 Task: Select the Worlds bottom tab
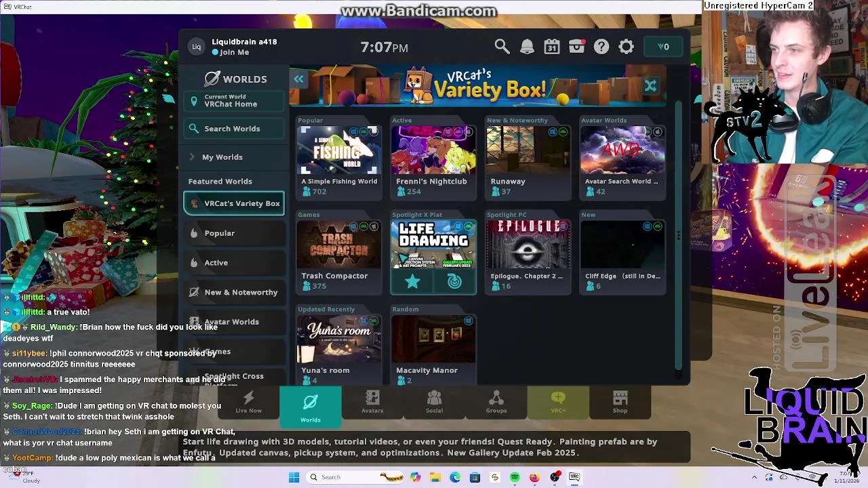pyautogui.click(x=311, y=407)
